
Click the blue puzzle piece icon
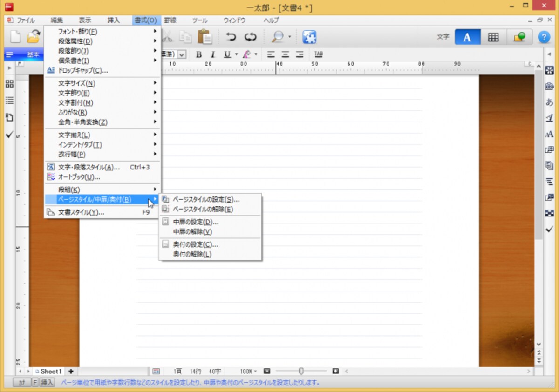point(309,37)
